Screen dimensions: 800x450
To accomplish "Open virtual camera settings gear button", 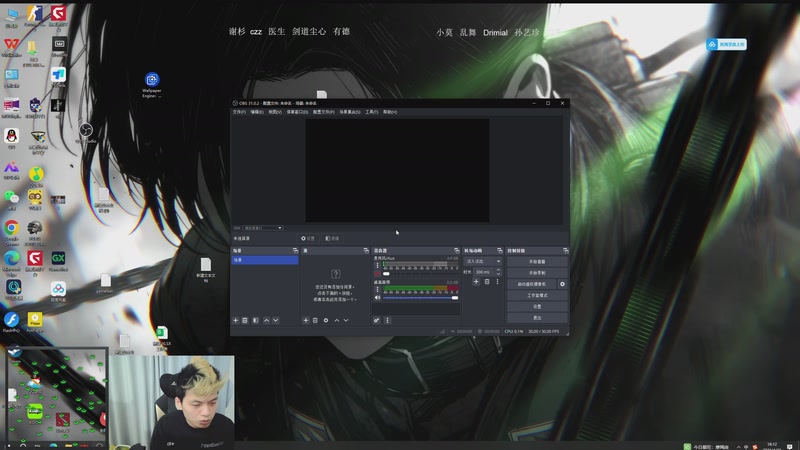I will tap(562, 284).
